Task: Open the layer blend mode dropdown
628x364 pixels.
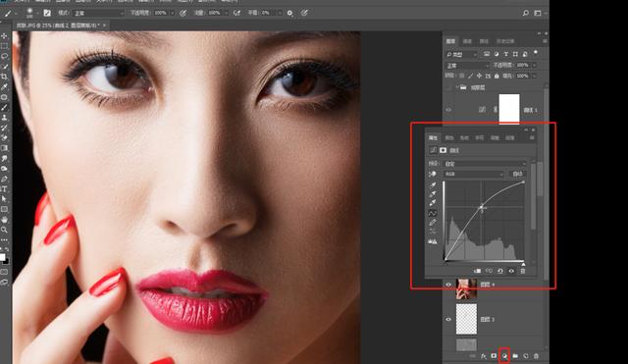Action: tap(468, 66)
